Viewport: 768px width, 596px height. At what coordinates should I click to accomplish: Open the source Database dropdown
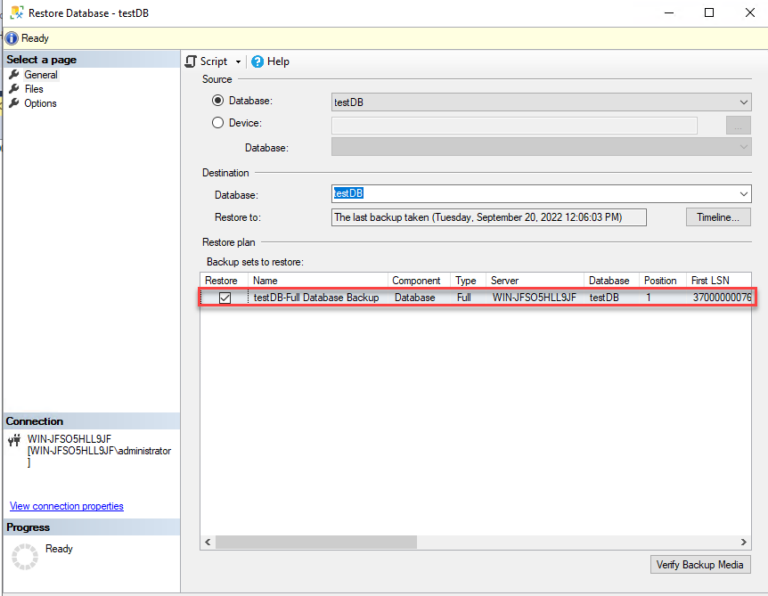(x=743, y=102)
